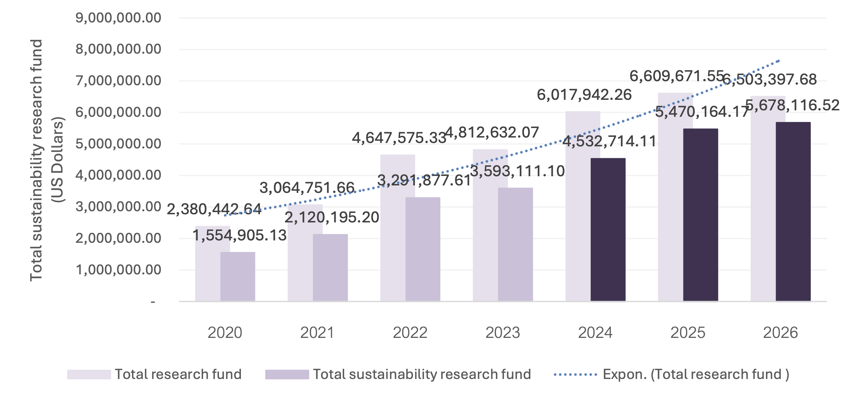Image resolution: width=868 pixels, height=398 pixels.
Task: Click the data label 4,532,714.11
Action: click(x=610, y=141)
